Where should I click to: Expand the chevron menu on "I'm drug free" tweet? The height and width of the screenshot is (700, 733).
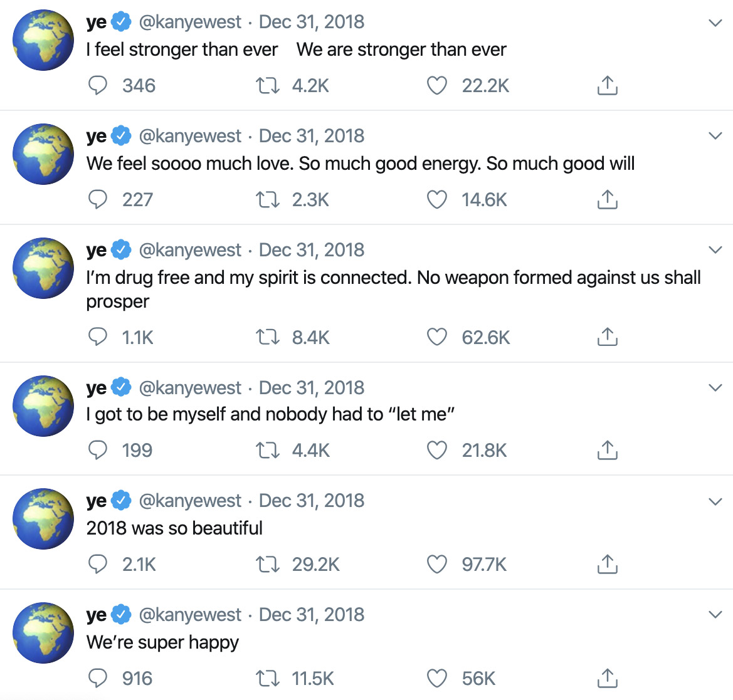click(x=715, y=250)
